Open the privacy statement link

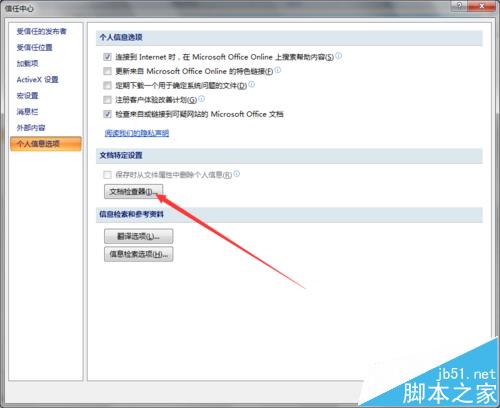(137, 133)
